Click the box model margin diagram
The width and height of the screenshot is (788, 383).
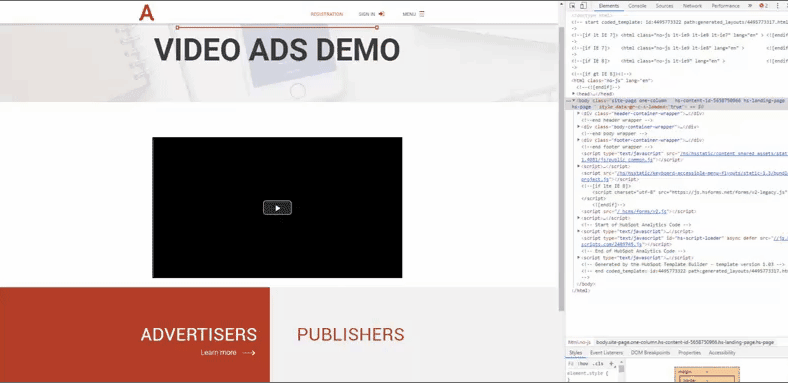point(707,374)
